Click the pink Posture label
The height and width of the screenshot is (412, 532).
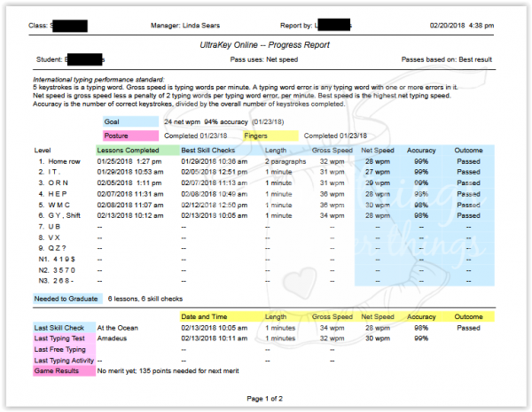point(115,136)
